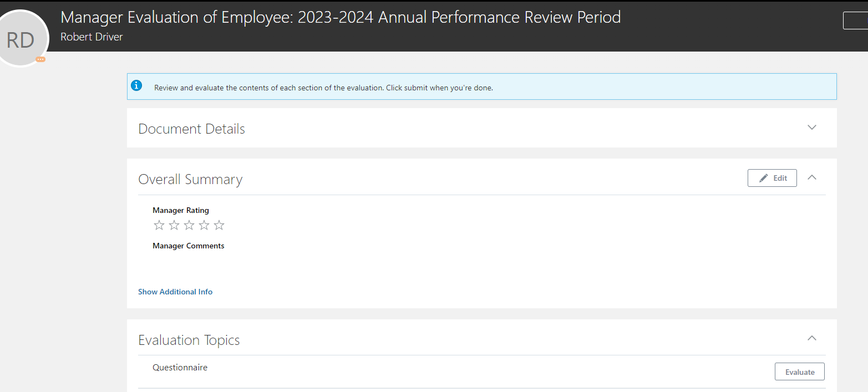Click the Manager Comments label
This screenshot has width=868, height=392.
(189, 246)
